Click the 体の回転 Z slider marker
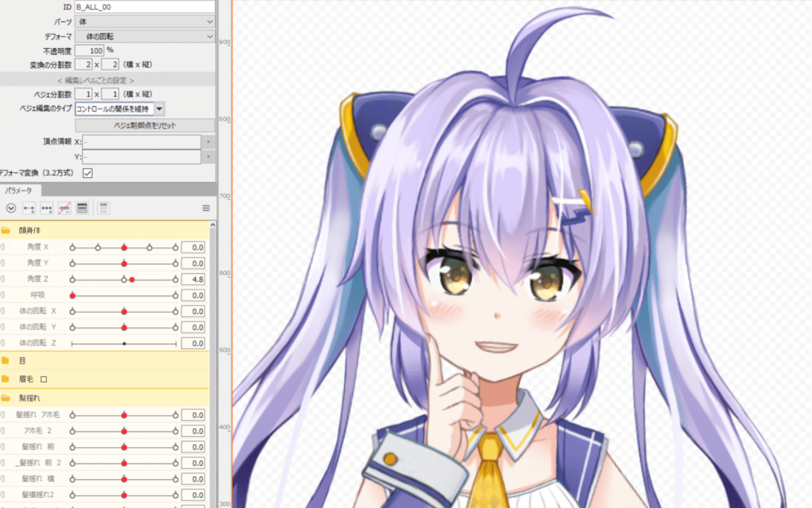The height and width of the screenshot is (508, 812). click(124, 343)
